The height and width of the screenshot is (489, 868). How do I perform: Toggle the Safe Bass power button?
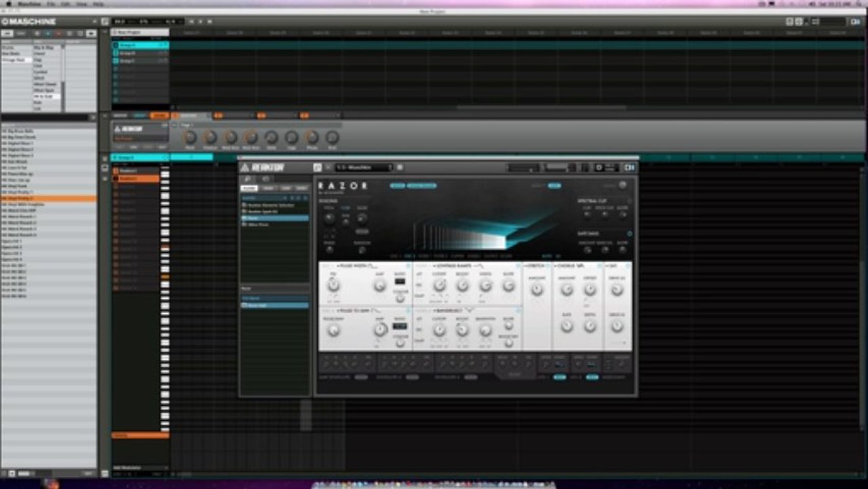coord(629,234)
